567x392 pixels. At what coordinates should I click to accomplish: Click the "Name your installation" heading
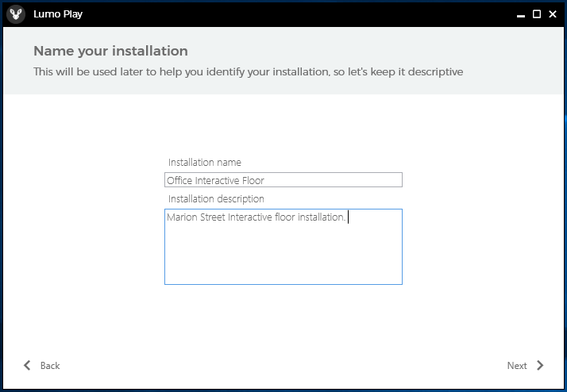click(x=110, y=51)
